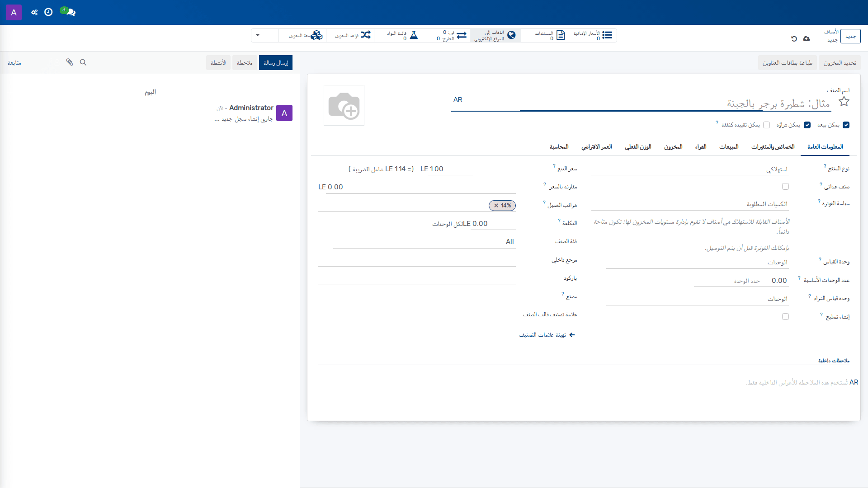
Task: Click the Activities button (الأنشطة)
Action: (218, 63)
